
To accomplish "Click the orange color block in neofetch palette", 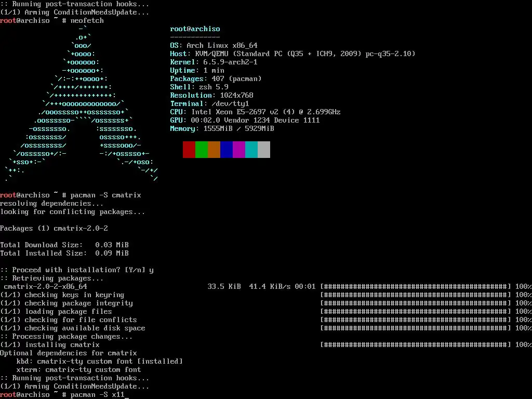I will (x=214, y=150).
